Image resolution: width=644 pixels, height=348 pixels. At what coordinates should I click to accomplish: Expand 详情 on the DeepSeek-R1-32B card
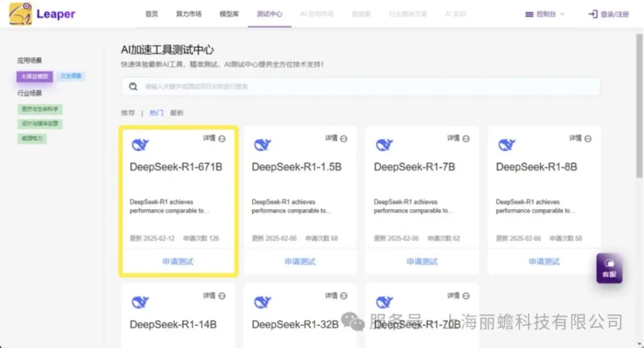336,295
